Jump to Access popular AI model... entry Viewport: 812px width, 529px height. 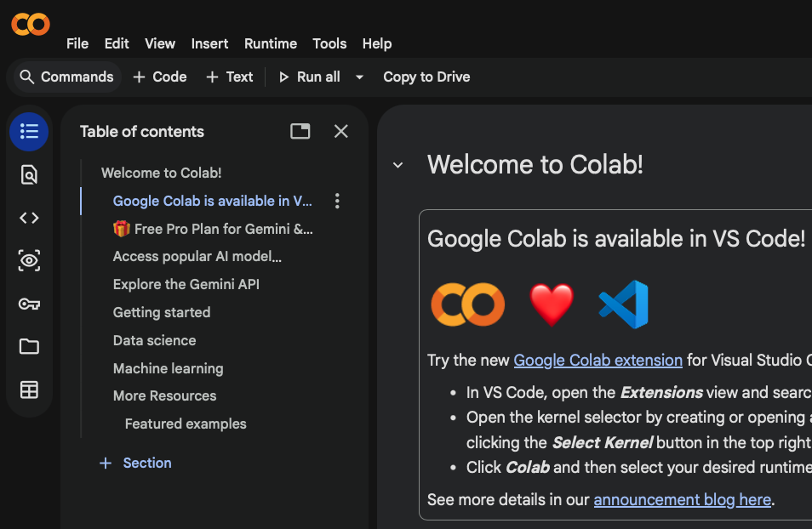(197, 257)
